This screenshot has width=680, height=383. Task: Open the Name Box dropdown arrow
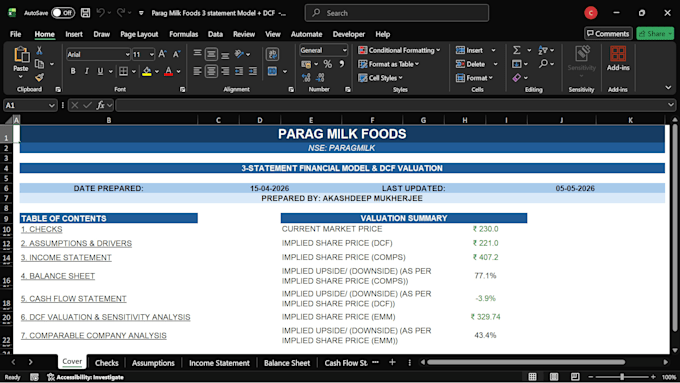[52, 105]
